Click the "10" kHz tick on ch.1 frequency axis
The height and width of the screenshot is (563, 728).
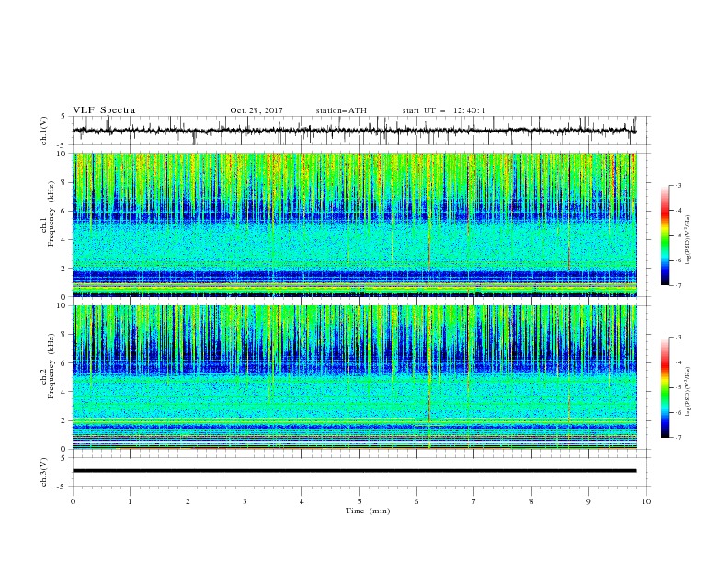tap(62, 154)
